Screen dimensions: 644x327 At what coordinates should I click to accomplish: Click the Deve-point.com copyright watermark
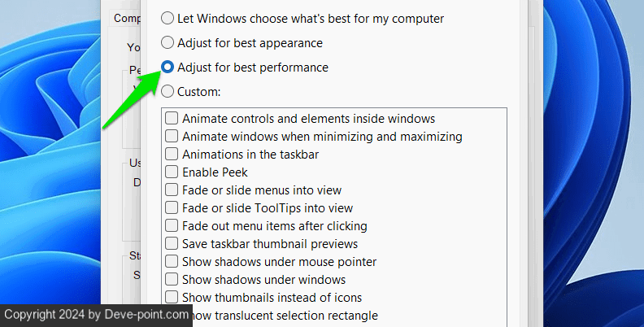[95, 315]
